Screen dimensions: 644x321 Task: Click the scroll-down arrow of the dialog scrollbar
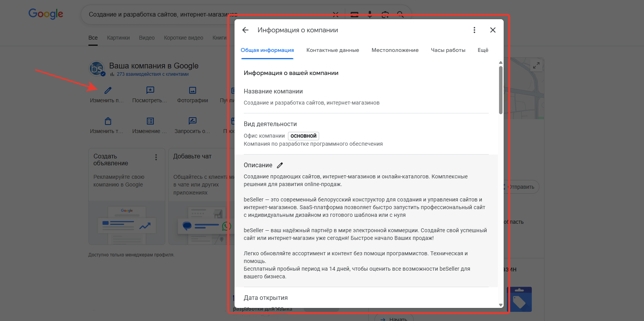[501, 305]
